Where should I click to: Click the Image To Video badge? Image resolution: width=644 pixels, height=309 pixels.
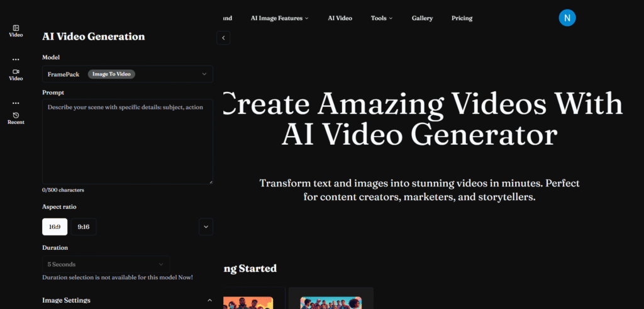pyautogui.click(x=111, y=74)
